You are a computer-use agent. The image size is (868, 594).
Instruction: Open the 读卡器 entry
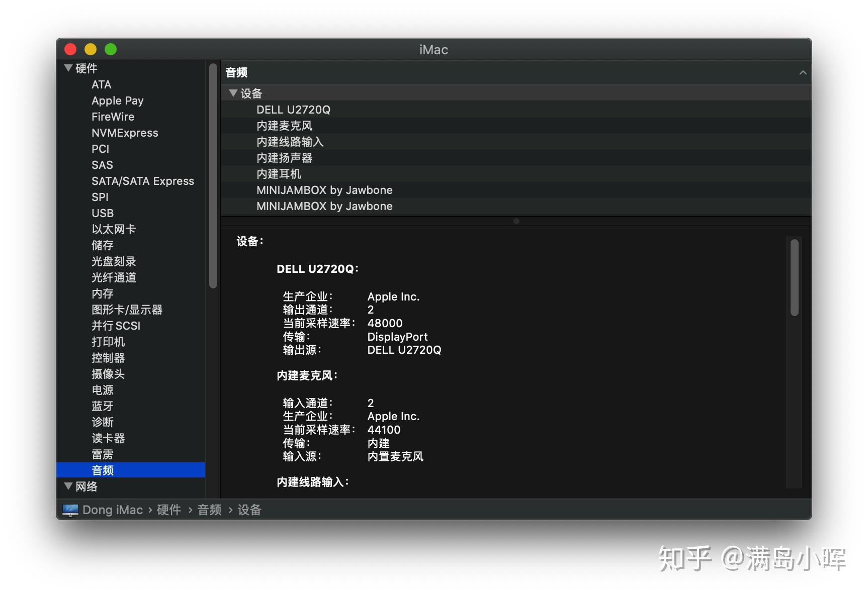[108, 438]
